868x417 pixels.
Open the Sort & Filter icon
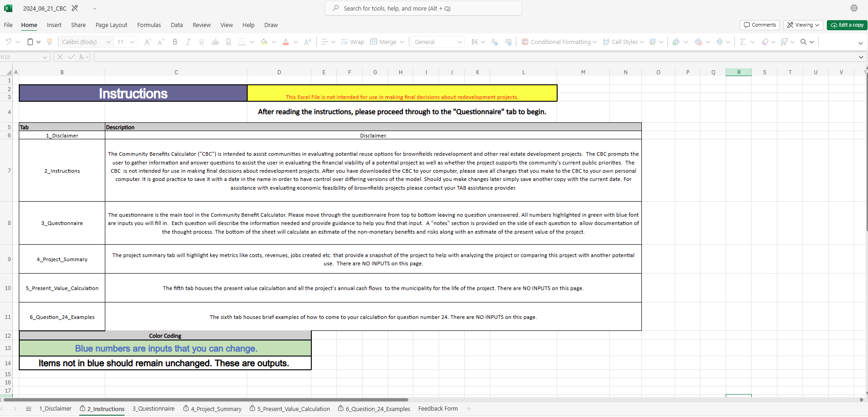[786, 42]
